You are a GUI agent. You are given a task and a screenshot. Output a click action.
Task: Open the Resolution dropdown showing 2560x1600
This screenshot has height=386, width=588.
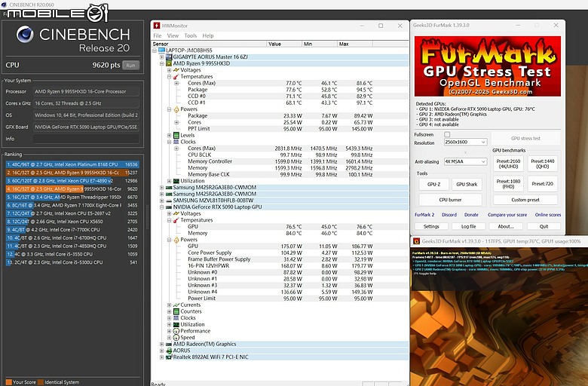tap(465, 142)
